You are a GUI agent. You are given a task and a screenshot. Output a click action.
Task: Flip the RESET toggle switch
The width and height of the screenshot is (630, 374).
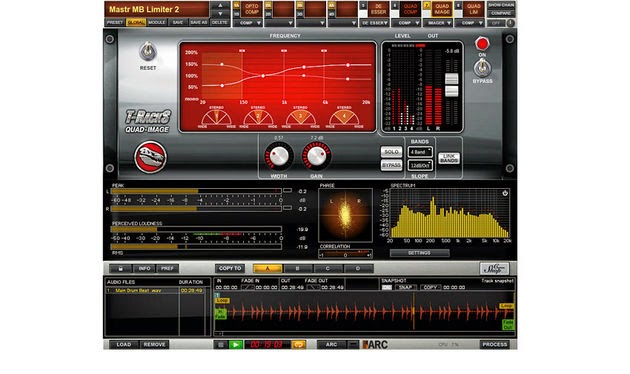pos(148,51)
